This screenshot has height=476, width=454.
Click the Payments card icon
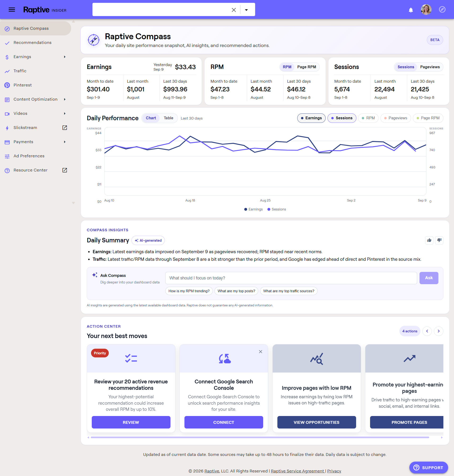click(x=7, y=142)
